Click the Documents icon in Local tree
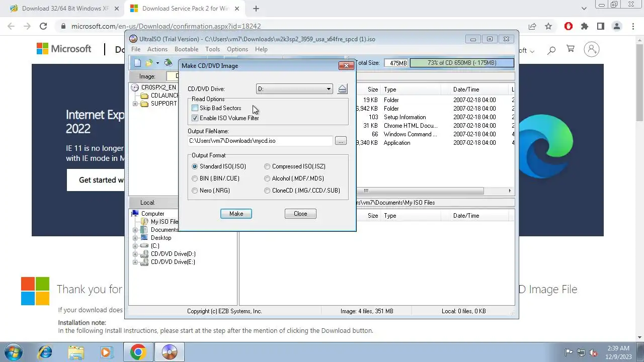Screen dimensions: 644x362 click(x=144, y=230)
